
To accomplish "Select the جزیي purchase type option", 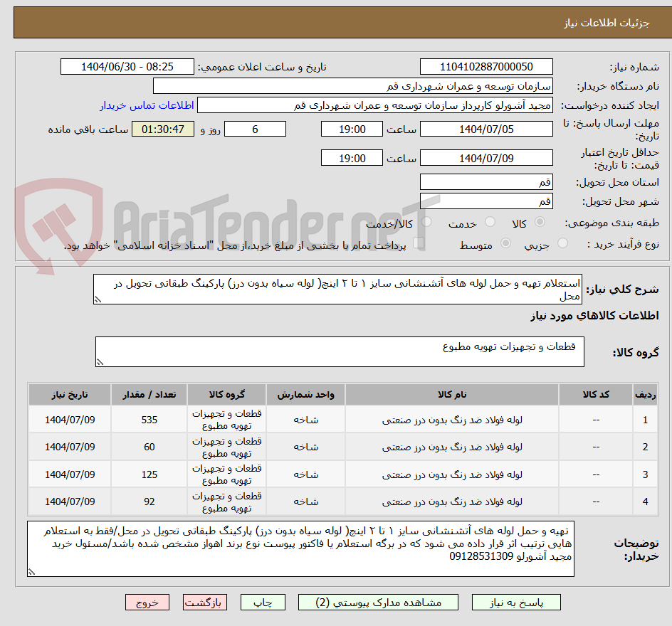I will pos(562,243).
